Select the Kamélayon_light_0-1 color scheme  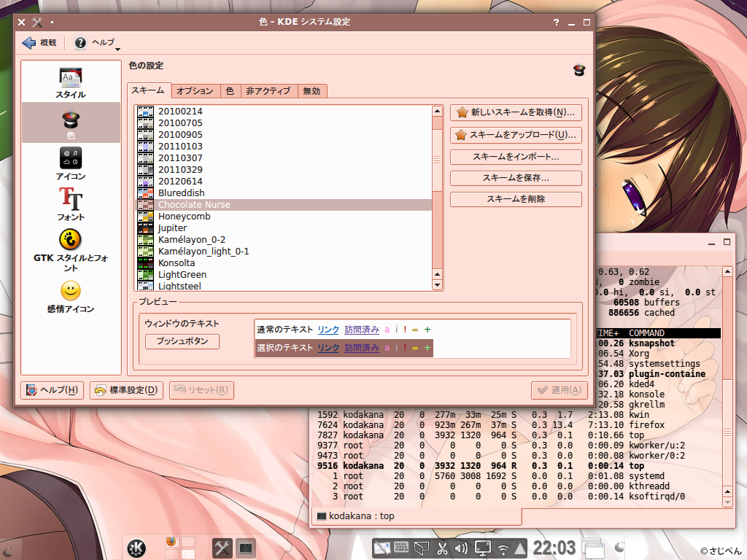tap(284, 252)
